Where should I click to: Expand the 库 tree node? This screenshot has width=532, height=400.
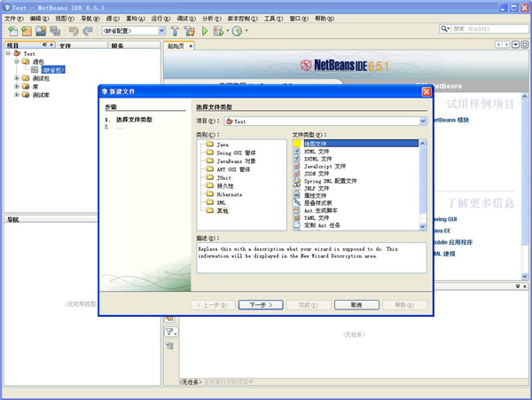coord(16,86)
